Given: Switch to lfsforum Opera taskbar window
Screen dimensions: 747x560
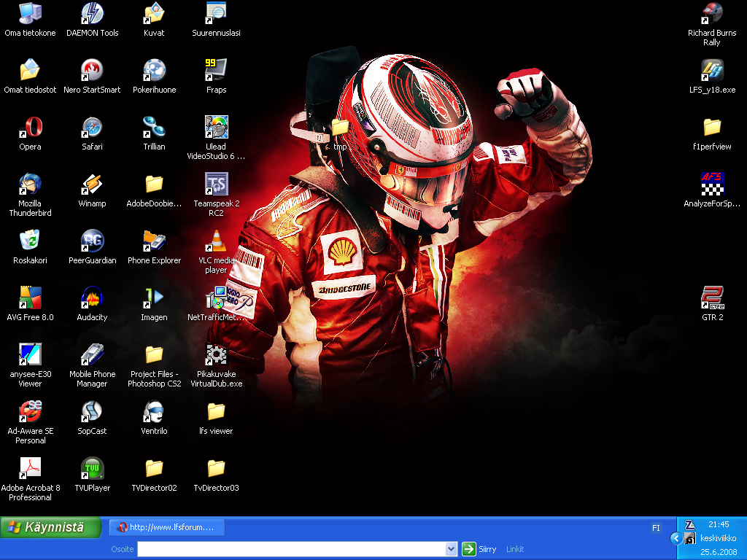Looking at the screenshot, I should pos(167,527).
